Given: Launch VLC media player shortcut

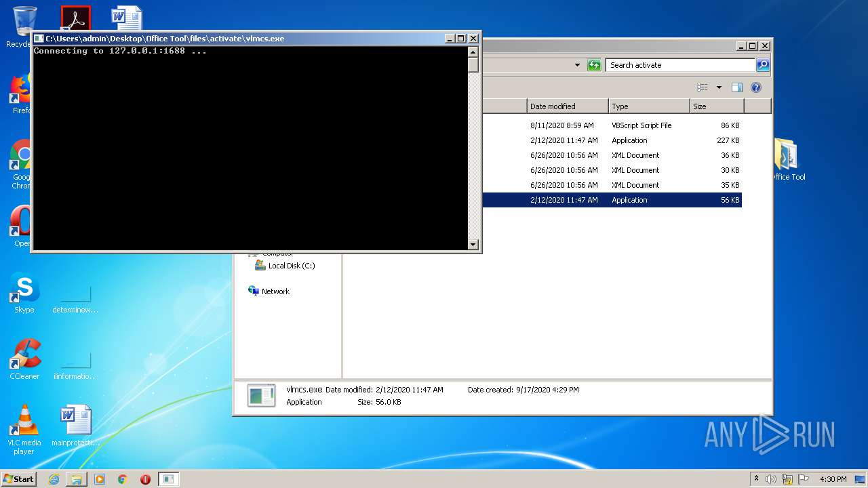Looking at the screenshot, I should click(x=24, y=430).
